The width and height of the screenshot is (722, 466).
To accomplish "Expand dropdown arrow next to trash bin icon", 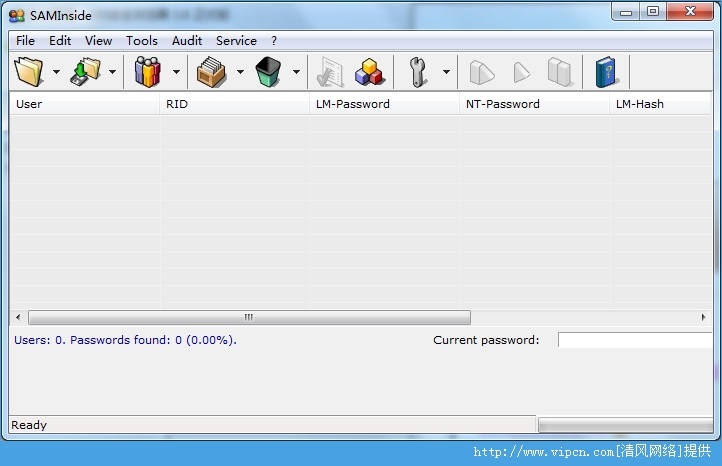I will coord(297,72).
